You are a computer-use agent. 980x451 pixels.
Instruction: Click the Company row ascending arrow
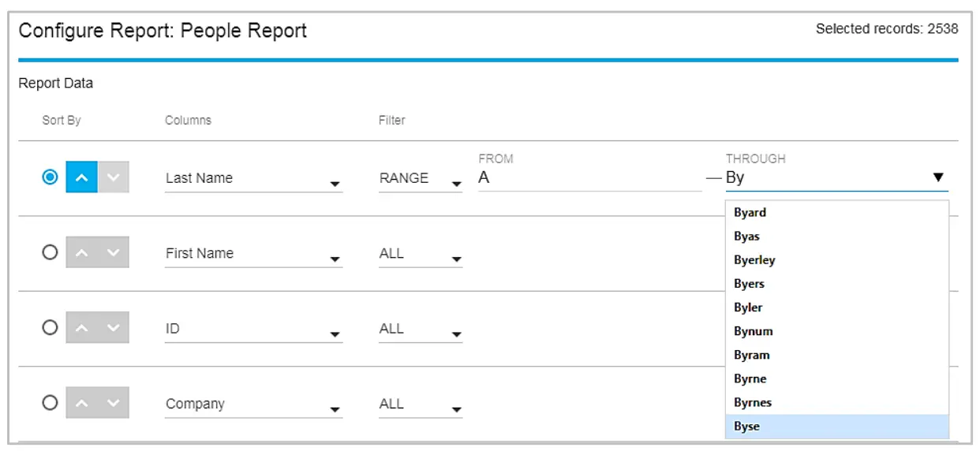[81, 403]
